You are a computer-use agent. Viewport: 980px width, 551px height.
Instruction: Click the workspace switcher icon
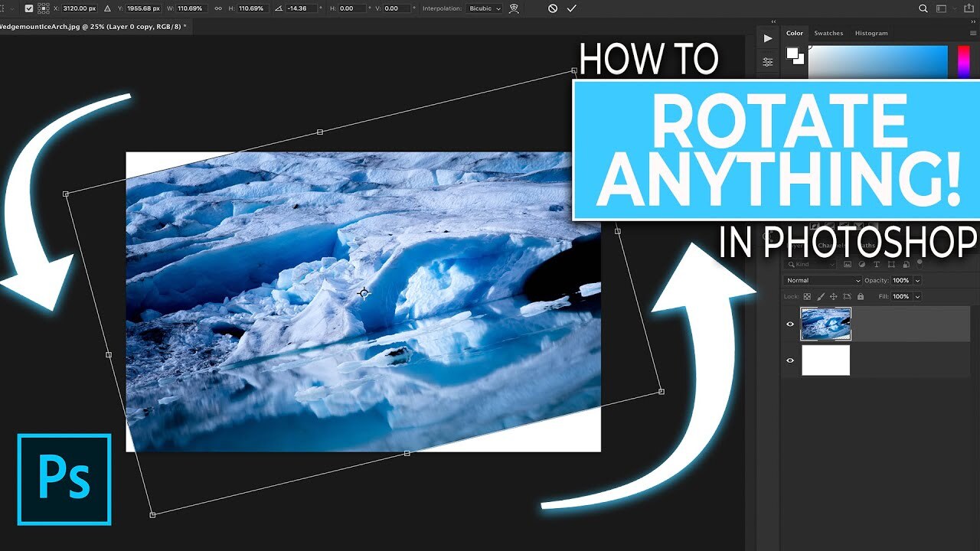click(x=941, y=8)
